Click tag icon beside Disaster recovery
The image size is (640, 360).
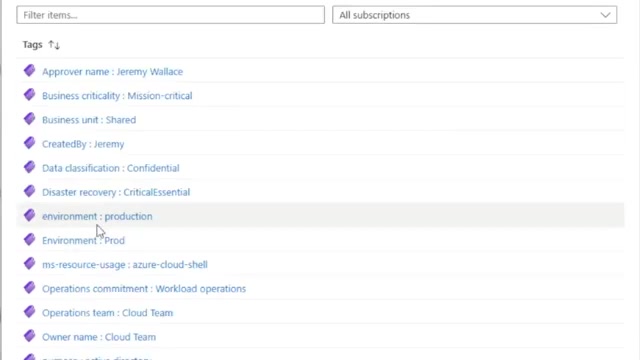point(29,191)
